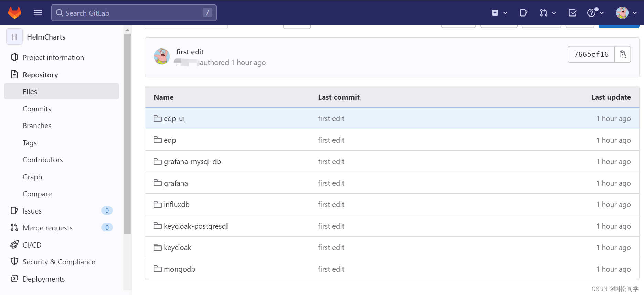Click the Issues sidebar icon
This screenshot has width=644, height=295.
[x=14, y=210]
